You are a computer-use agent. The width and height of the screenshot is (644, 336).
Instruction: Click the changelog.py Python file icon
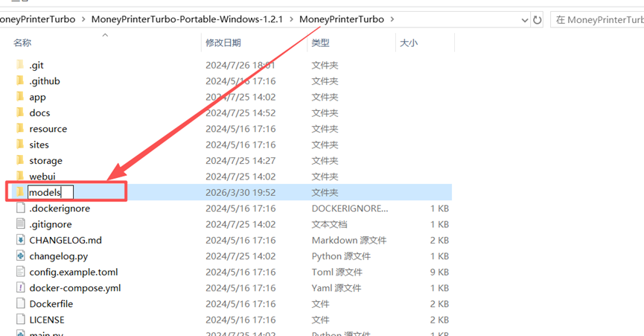[21, 256]
